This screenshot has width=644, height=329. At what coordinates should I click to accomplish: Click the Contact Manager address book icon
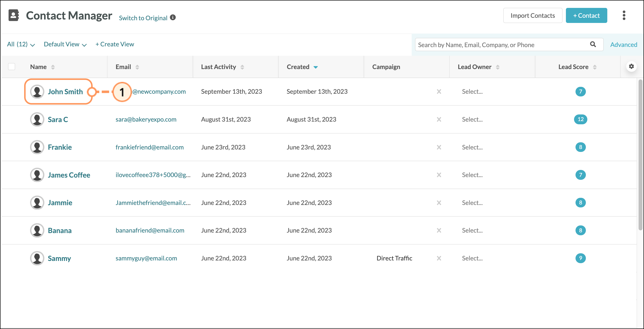coord(14,15)
